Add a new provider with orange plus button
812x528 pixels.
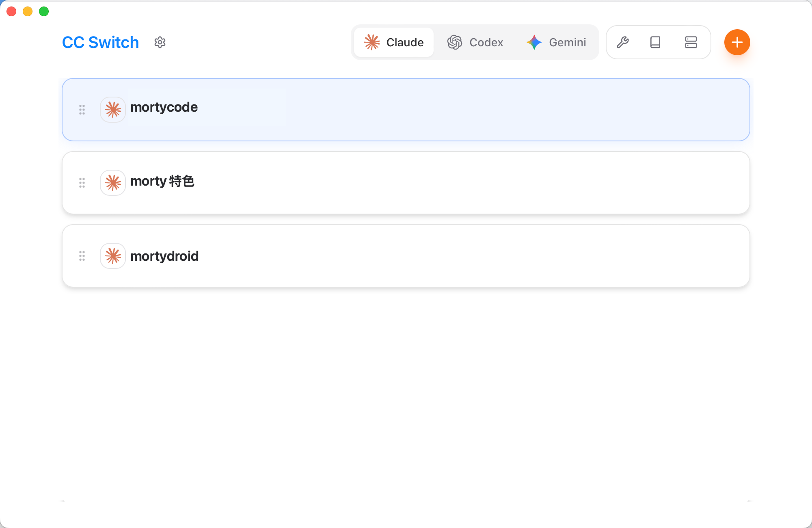click(737, 42)
